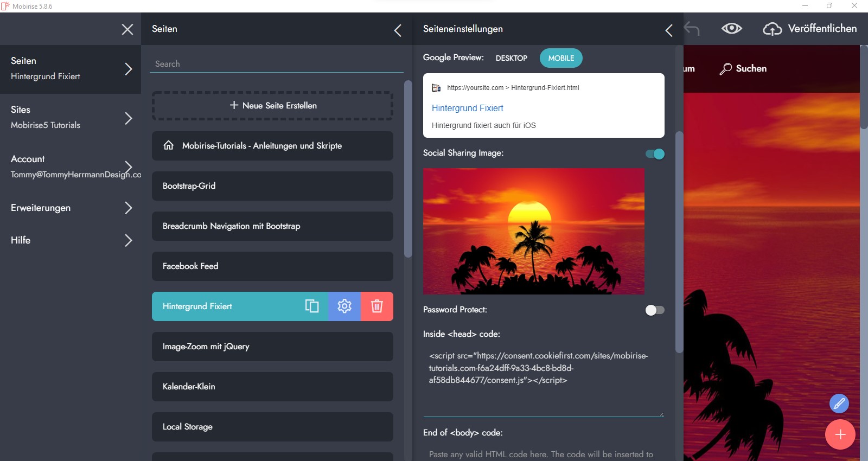Click the Seiteneinstellungen panel scrollbar
The width and height of the screenshot is (868, 461).
point(679,242)
